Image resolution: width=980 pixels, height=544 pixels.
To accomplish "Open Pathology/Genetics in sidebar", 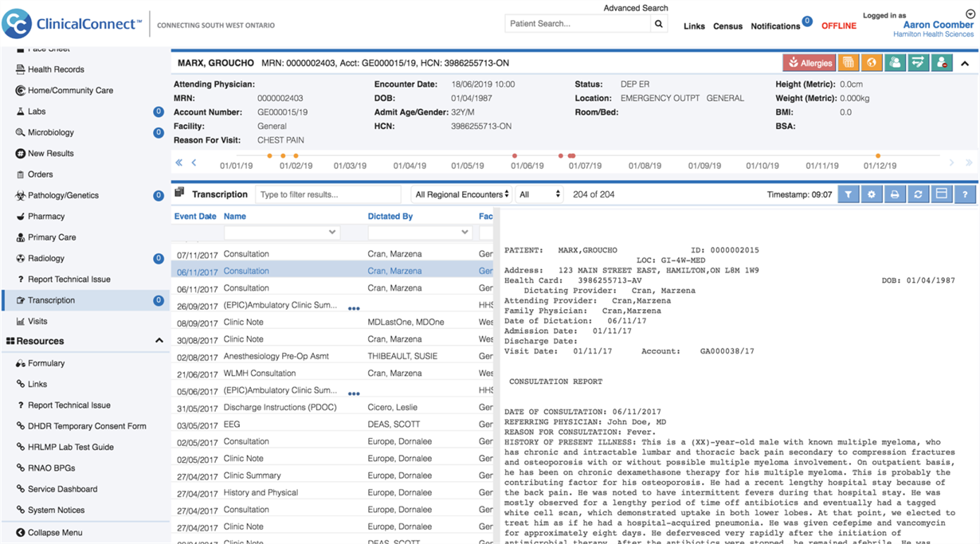I will pos(64,195).
